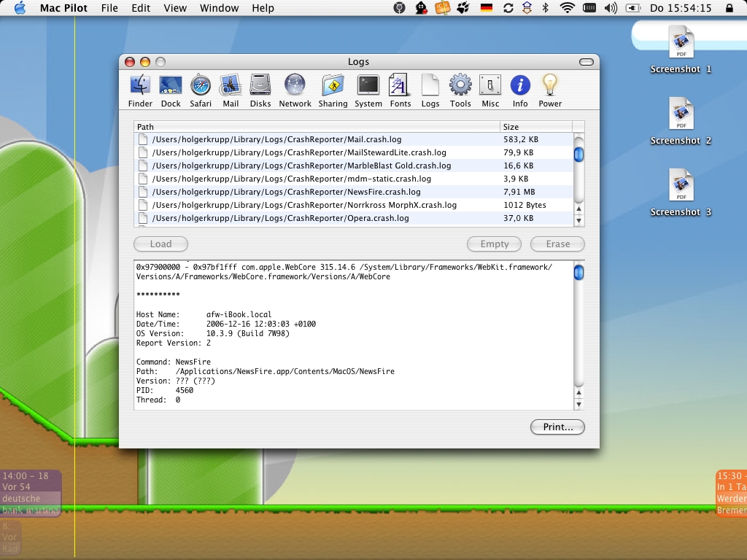Click the volume icon in the menu bar
This screenshot has width=747, height=560.
[611, 7]
